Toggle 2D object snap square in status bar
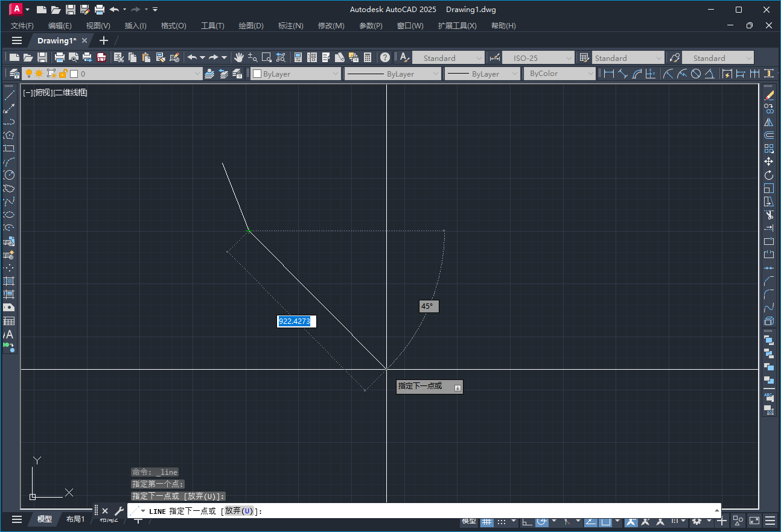The width and height of the screenshot is (781, 532). click(x=605, y=521)
